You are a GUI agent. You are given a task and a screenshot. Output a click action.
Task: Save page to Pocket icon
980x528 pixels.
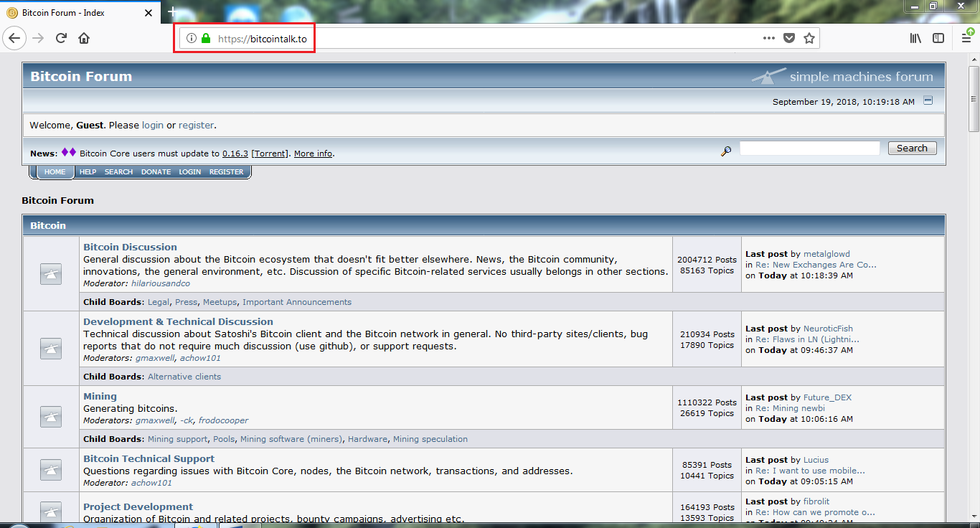point(789,39)
